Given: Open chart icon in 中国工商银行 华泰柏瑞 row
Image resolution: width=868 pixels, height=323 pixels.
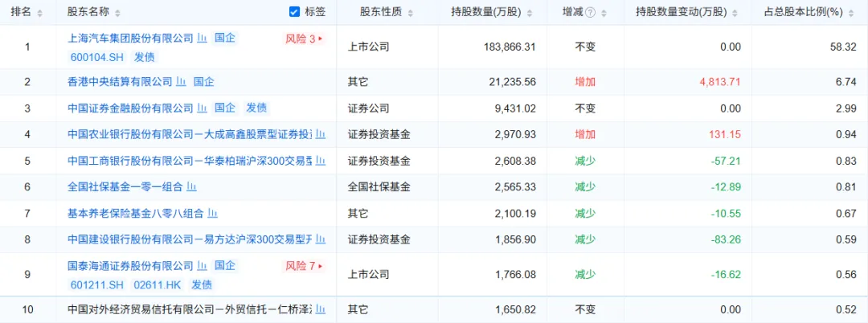Looking at the screenshot, I should point(321,161).
